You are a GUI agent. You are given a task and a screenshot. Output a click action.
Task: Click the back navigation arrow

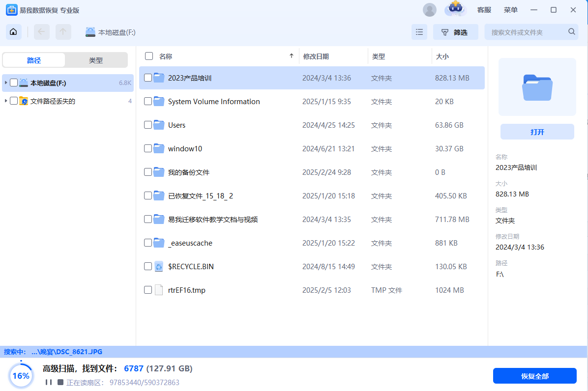coord(41,32)
